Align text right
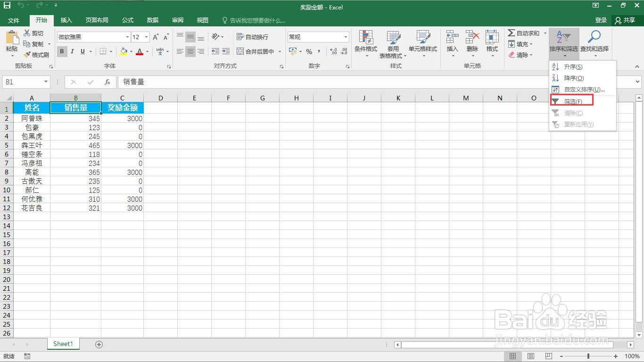Image resolution: width=644 pixels, height=362 pixels. [201, 51]
